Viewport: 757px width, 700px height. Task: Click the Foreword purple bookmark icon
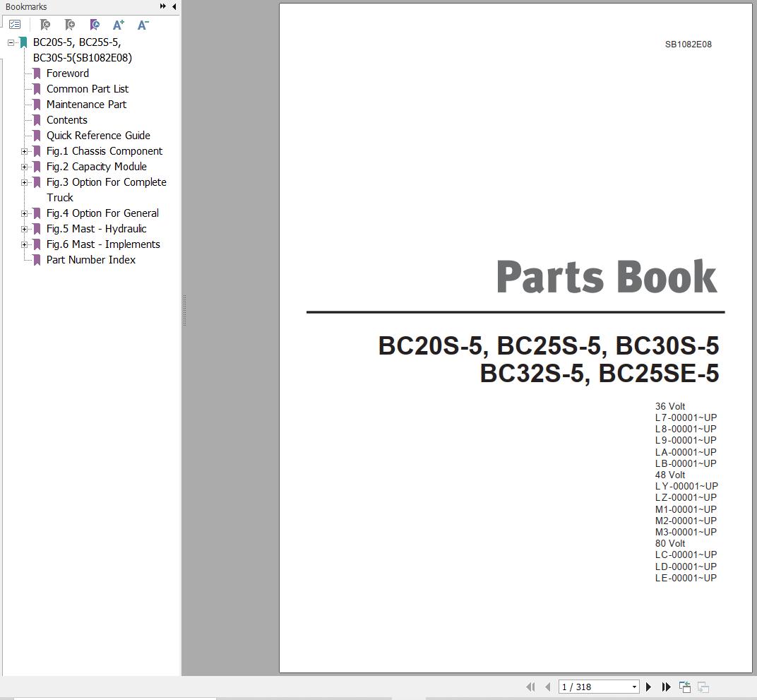click(37, 73)
